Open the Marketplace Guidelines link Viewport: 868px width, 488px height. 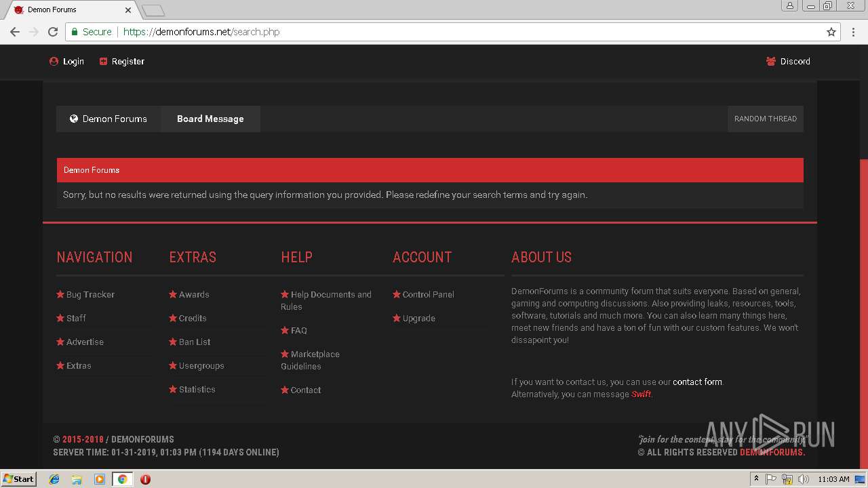click(x=311, y=360)
